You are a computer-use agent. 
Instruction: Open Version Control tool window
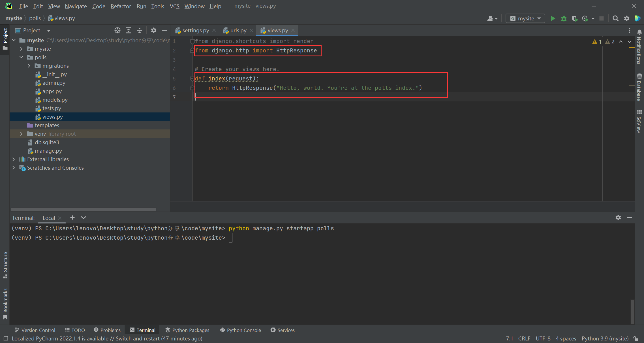(35, 330)
